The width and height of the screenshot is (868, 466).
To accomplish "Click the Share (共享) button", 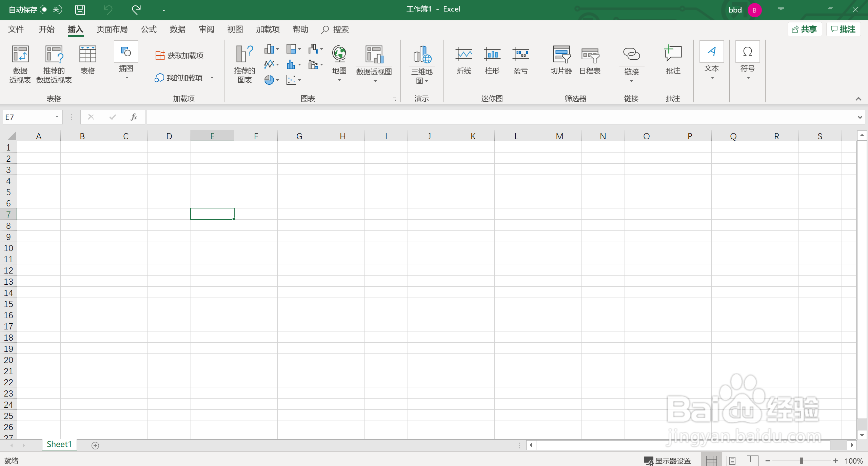I will pyautogui.click(x=804, y=29).
